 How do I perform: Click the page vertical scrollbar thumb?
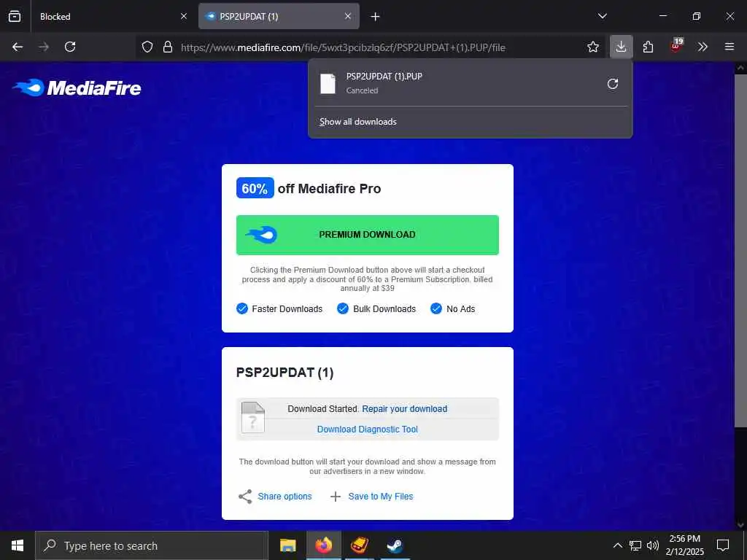pyautogui.click(x=740, y=251)
